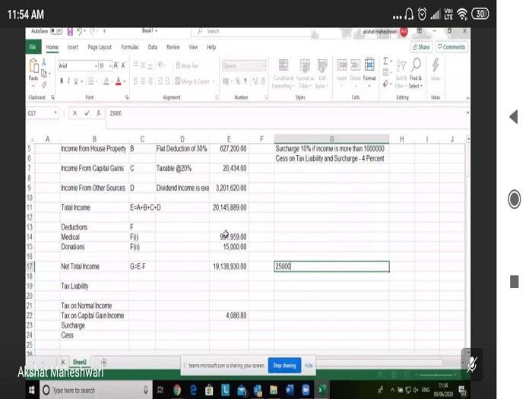Image resolution: width=532 pixels, height=399 pixels.
Task: Open the font name Arial dropdown
Action: [96, 66]
